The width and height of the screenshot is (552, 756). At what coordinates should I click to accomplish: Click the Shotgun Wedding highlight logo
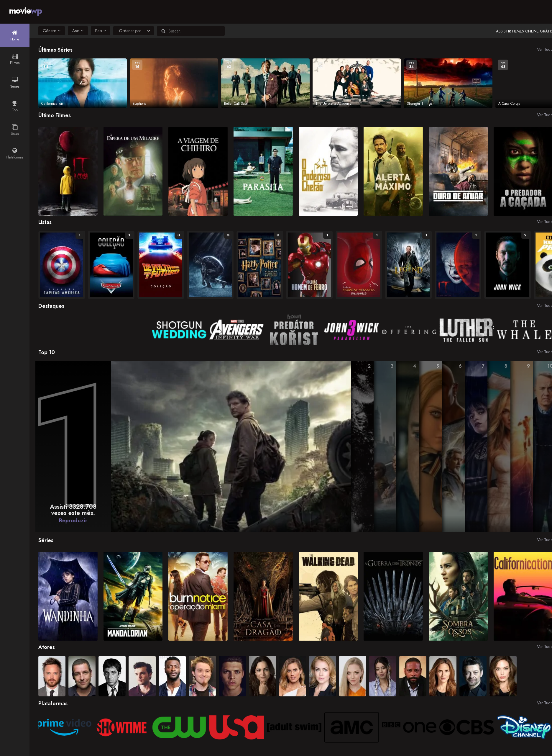[x=179, y=330]
